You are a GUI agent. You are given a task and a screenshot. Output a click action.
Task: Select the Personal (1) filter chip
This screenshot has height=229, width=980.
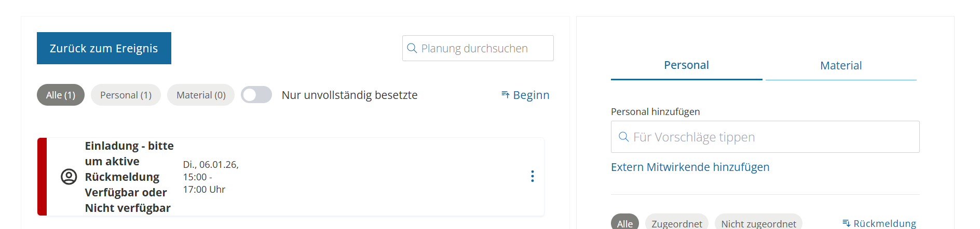point(126,95)
